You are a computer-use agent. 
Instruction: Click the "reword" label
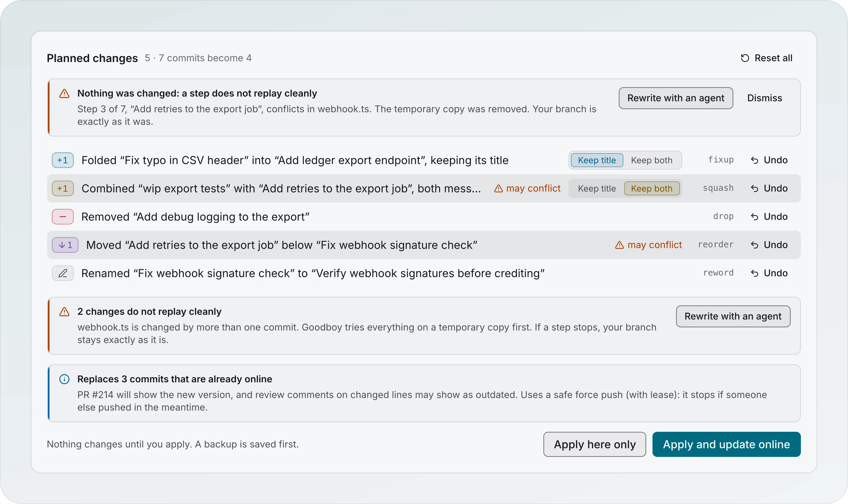718,273
